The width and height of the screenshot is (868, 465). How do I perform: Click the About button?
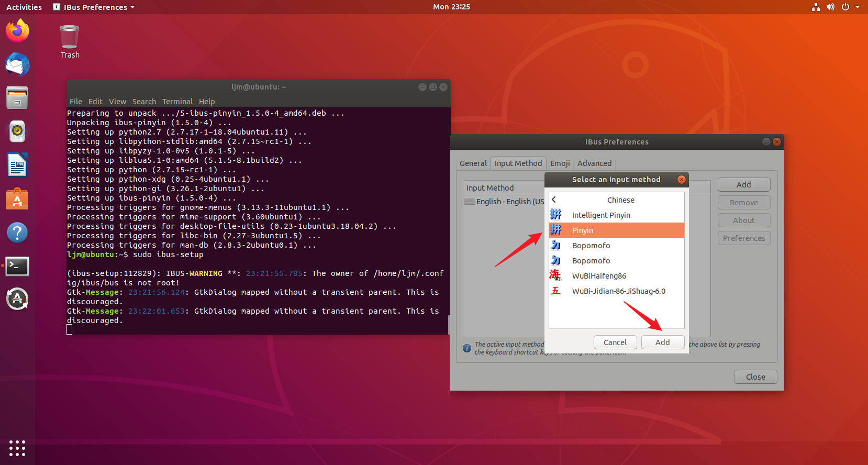click(744, 220)
